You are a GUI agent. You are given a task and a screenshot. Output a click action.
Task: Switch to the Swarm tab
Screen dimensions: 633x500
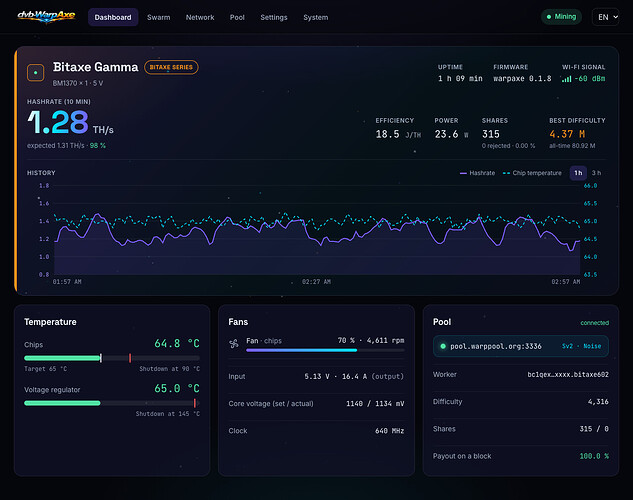tap(159, 17)
